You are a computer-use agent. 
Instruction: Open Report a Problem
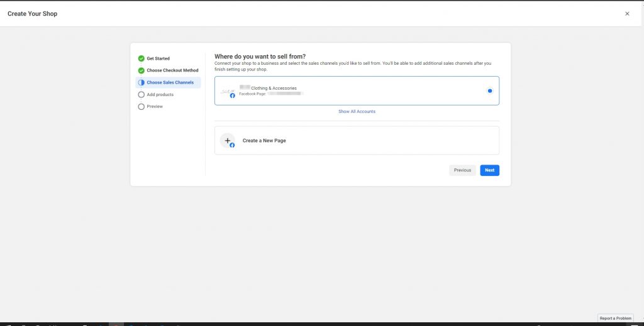pos(615,318)
